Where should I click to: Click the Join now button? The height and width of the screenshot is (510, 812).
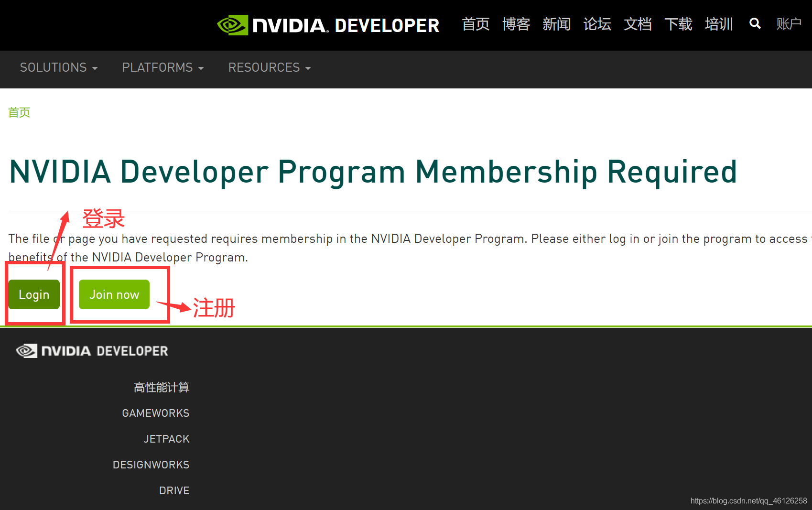point(114,294)
